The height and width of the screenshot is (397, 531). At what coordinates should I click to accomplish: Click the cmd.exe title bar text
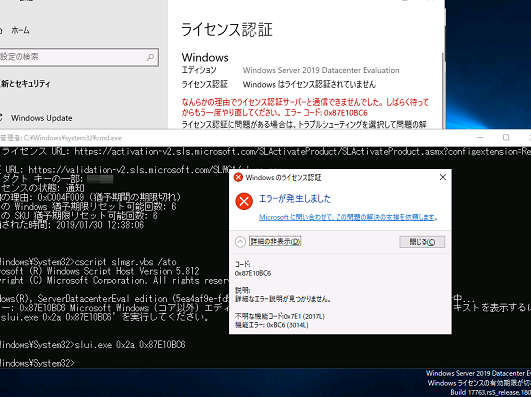click(61, 138)
